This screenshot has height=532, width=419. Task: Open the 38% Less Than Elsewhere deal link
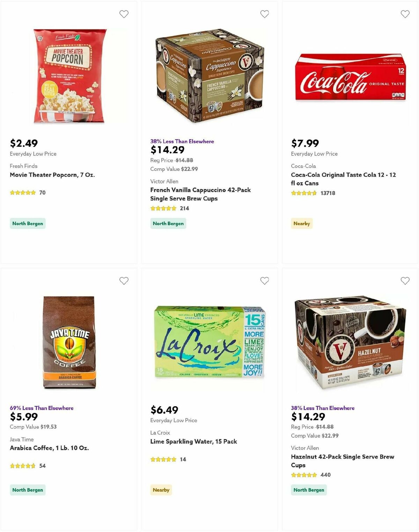(x=182, y=141)
